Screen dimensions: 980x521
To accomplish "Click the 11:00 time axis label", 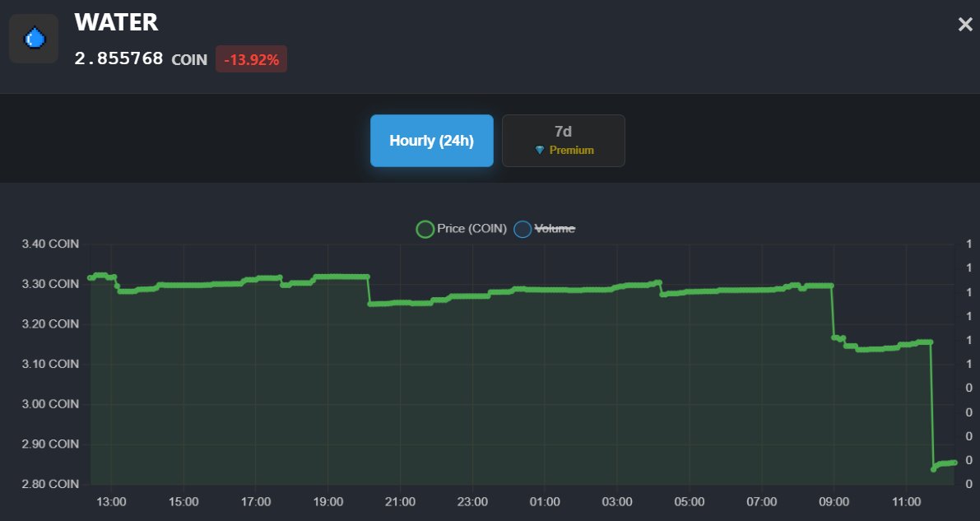I will (906, 501).
